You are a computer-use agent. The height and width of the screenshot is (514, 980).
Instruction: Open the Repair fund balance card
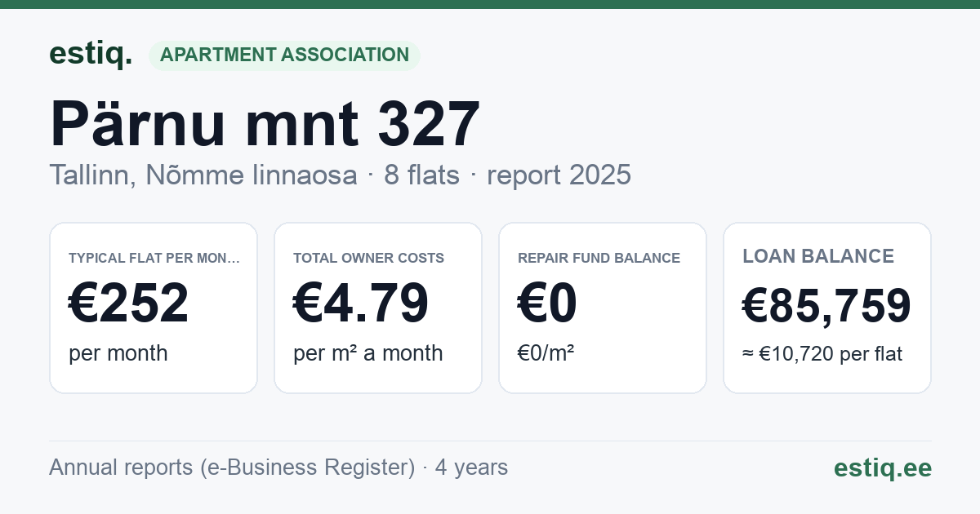click(x=603, y=308)
